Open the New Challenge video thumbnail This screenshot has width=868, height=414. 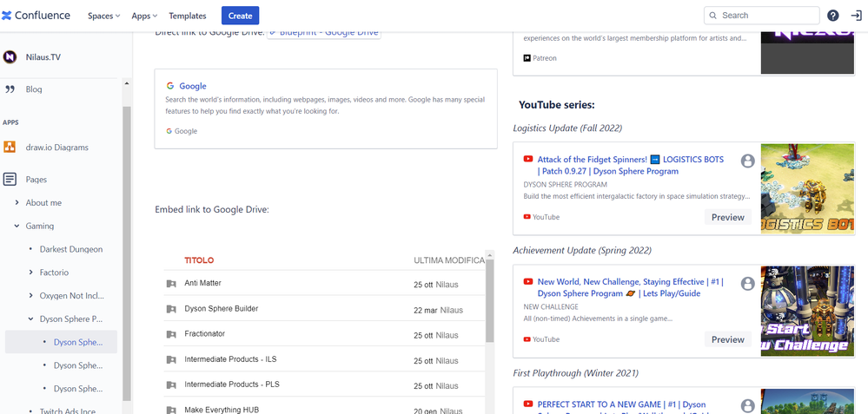(x=808, y=312)
